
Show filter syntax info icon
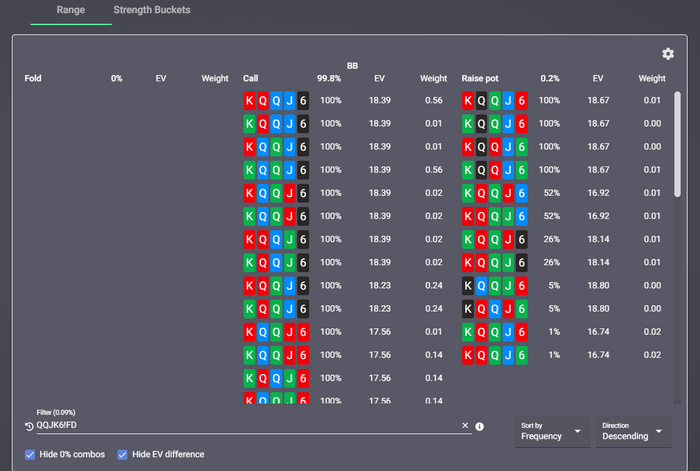480,426
